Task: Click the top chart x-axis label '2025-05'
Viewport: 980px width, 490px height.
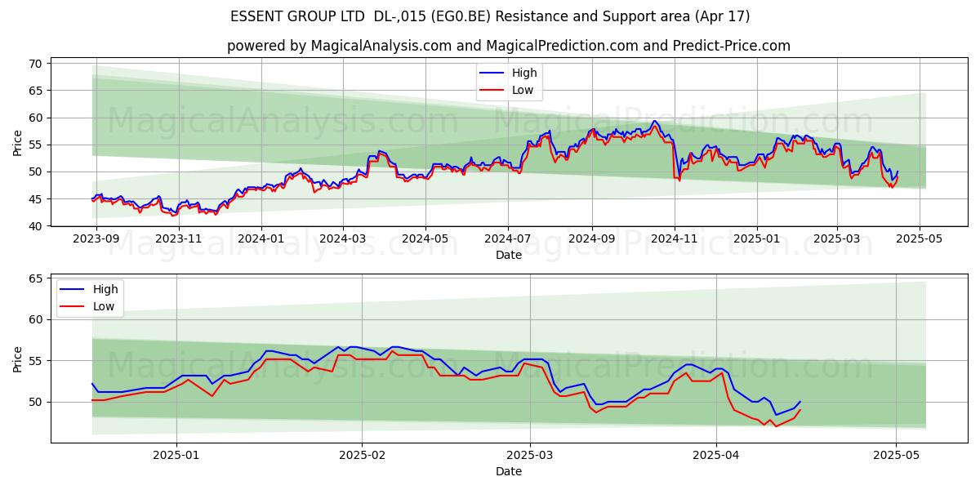Action: [920, 239]
